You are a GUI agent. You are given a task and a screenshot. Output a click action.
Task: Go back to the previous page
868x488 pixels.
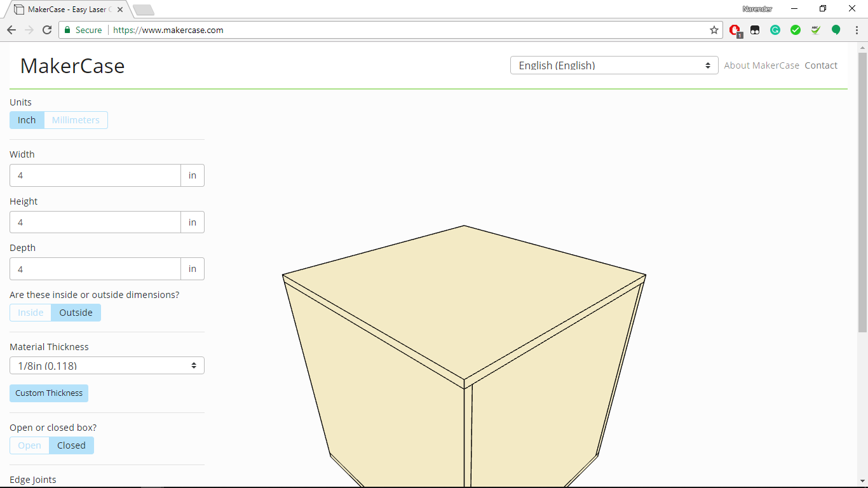point(11,30)
